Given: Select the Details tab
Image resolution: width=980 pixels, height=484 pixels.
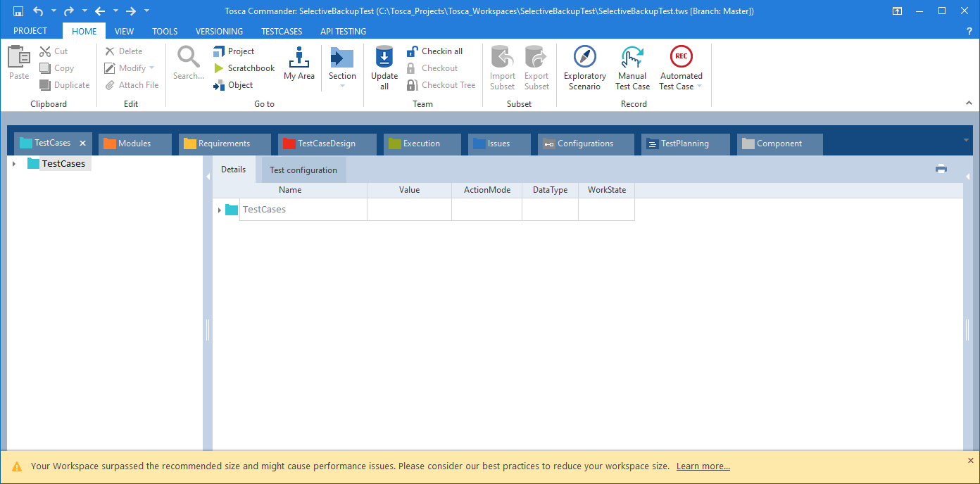Looking at the screenshot, I should (234, 170).
